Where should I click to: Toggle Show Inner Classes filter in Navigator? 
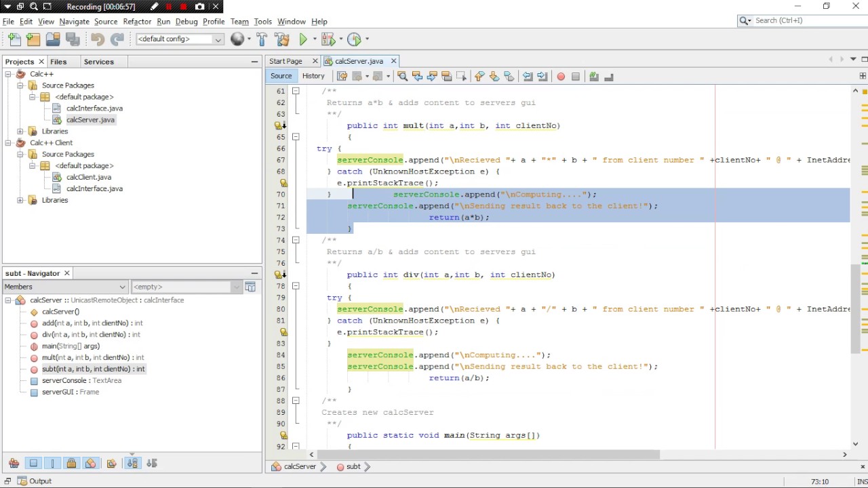point(91,464)
